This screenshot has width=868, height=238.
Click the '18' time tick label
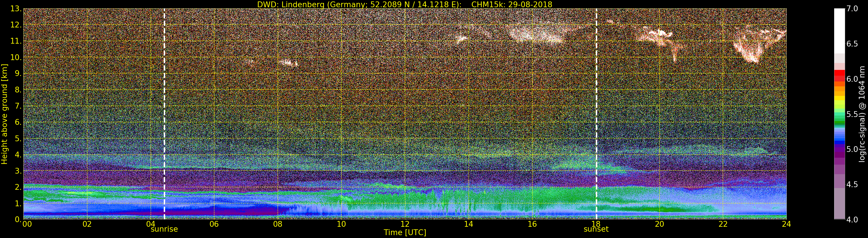596,224
